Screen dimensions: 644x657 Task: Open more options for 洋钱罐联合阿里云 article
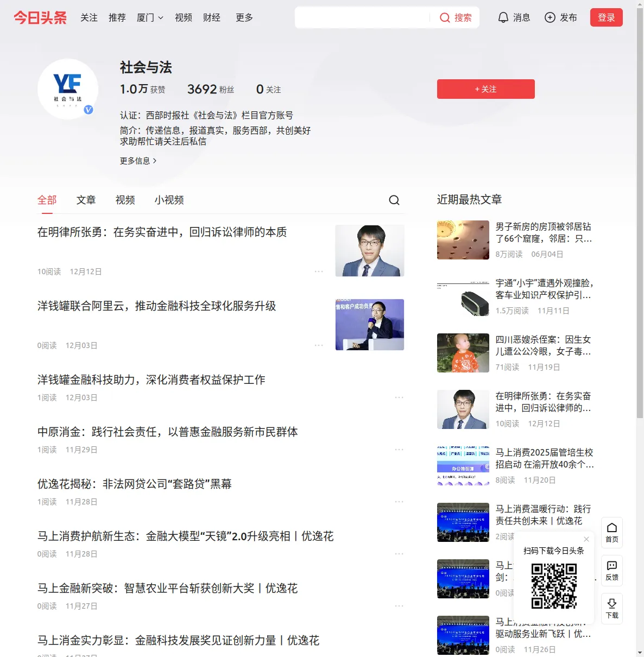(x=319, y=345)
